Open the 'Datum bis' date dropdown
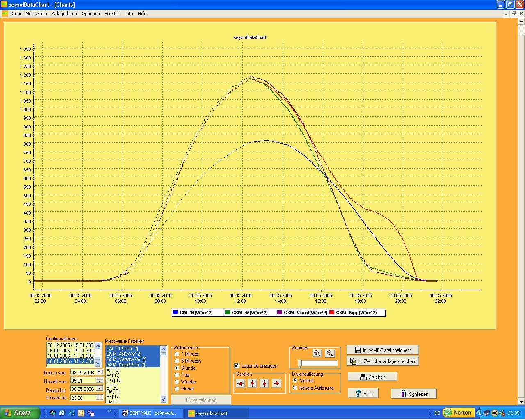This screenshot has width=525, height=420. (99, 389)
